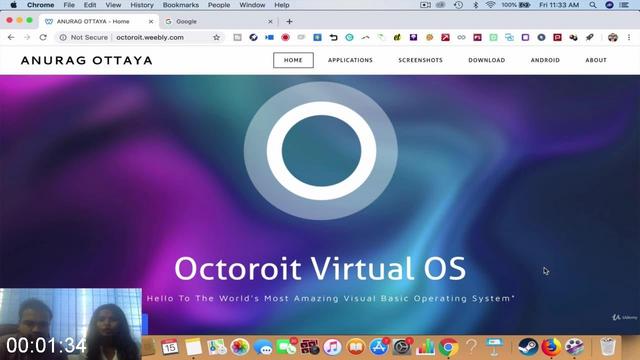This screenshot has width=640, height=360.
Task: Click the Octoroit circular ring logo
Action: [321, 151]
